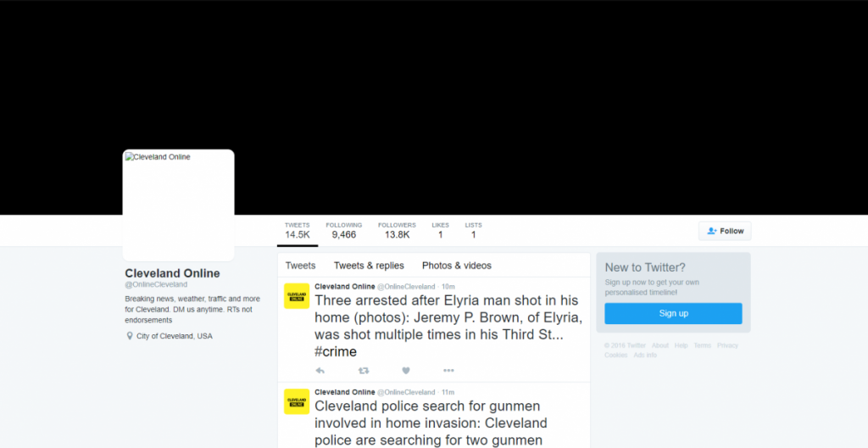Image resolution: width=868 pixels, height=448 pixels.
Task: Open the Cookies footer link
Action: 615,355
